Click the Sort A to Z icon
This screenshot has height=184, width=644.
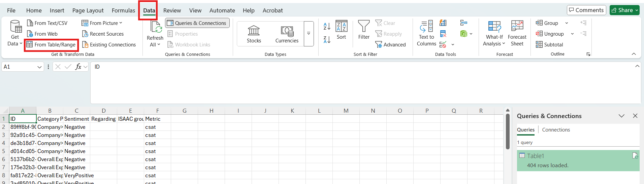click(x=327, y=26)
